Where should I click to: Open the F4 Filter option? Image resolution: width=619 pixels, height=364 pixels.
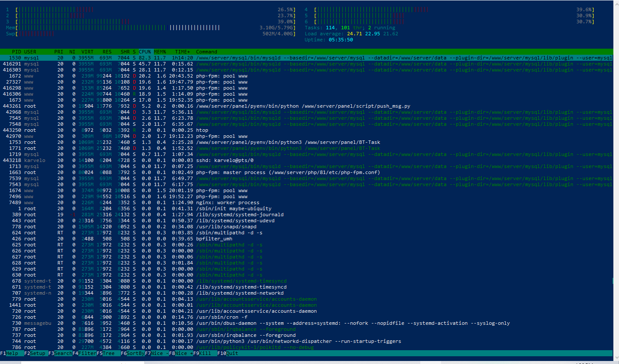[84, 353]
